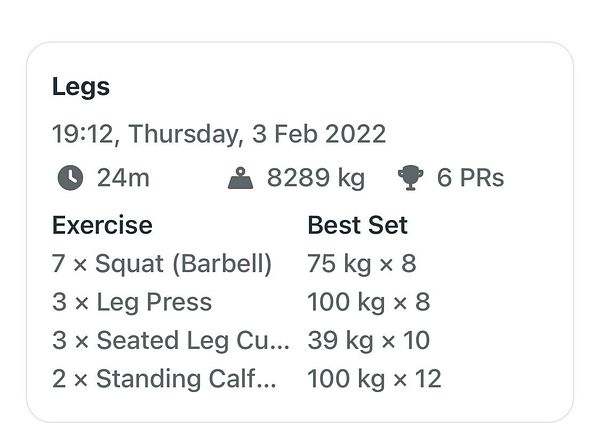
Task: Open the Leg Press exercise row
Action: point(132,302)
